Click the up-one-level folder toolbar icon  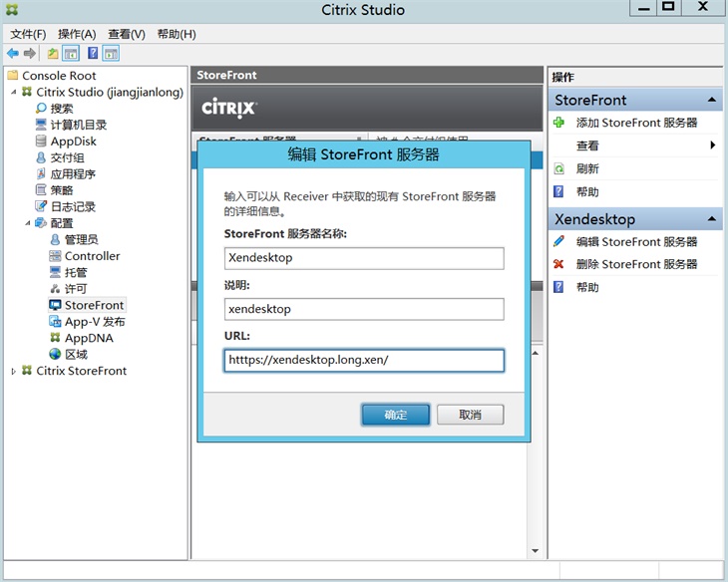click(53, 54)
